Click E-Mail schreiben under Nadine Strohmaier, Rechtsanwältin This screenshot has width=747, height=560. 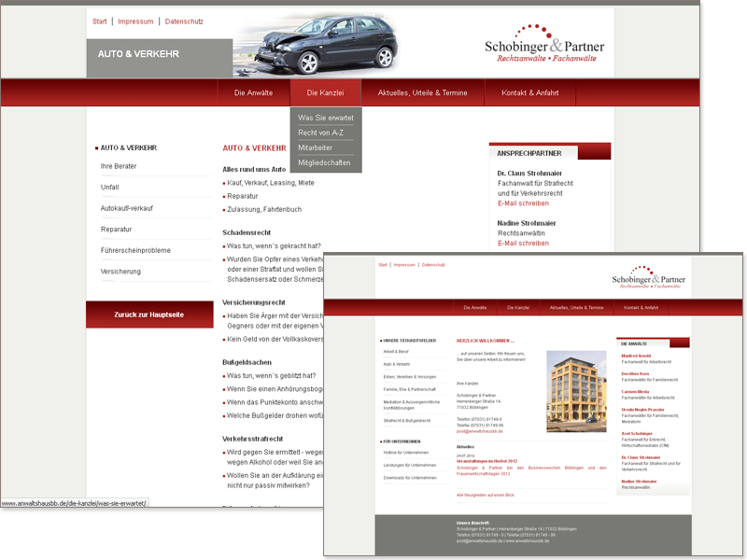coord(523,244)
